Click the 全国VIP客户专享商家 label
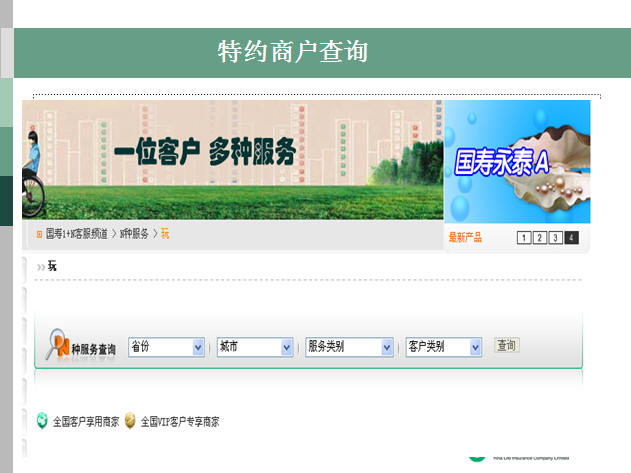 pos(180,422)
